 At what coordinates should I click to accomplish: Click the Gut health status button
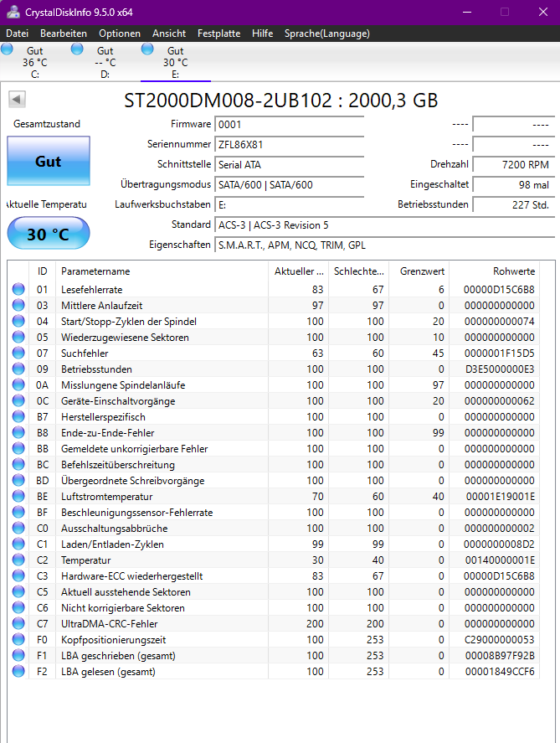(x=49, y=161)
